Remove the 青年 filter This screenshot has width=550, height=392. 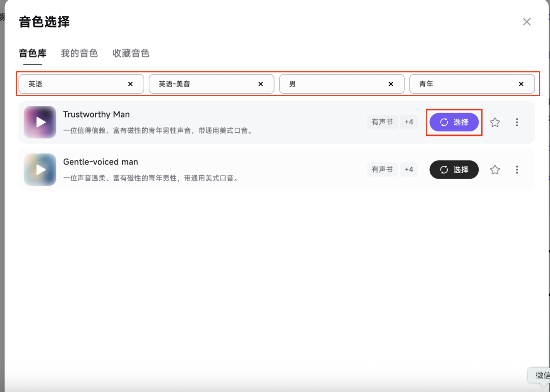(x=521, y=83)
